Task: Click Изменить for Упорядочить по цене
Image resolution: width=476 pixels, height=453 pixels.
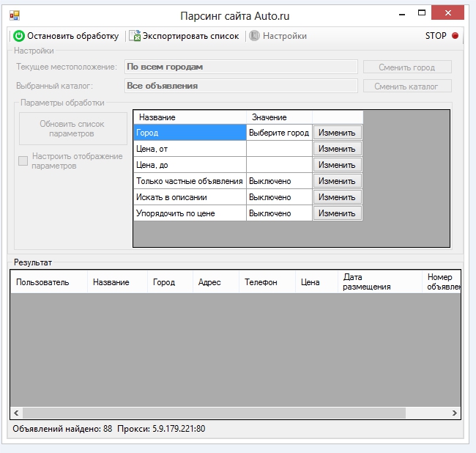Action: 338,213
